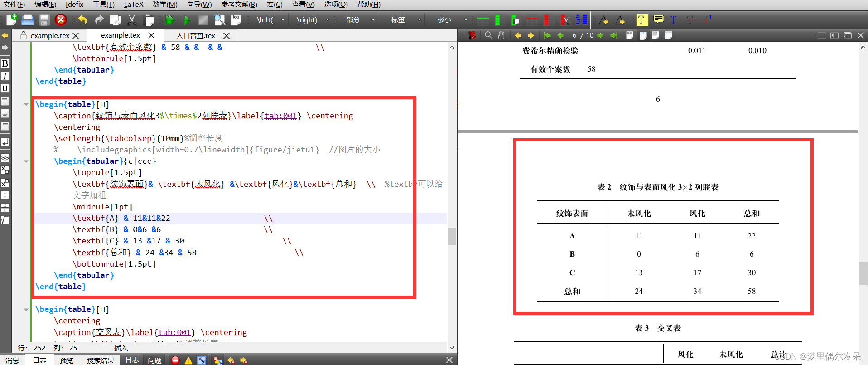Click the PDF viewer vertical scrollbar thumb
868x365 pixels.
click(x=863, y=273)
